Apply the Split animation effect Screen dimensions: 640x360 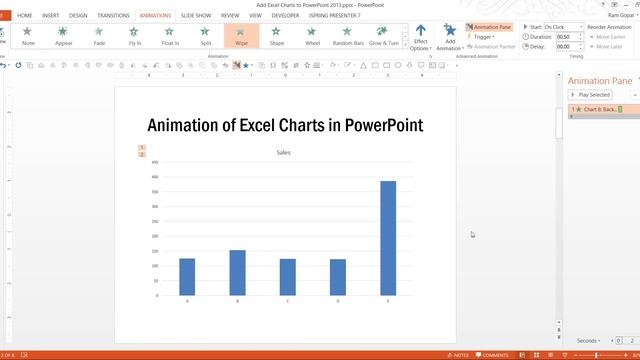tap(206, 36)
